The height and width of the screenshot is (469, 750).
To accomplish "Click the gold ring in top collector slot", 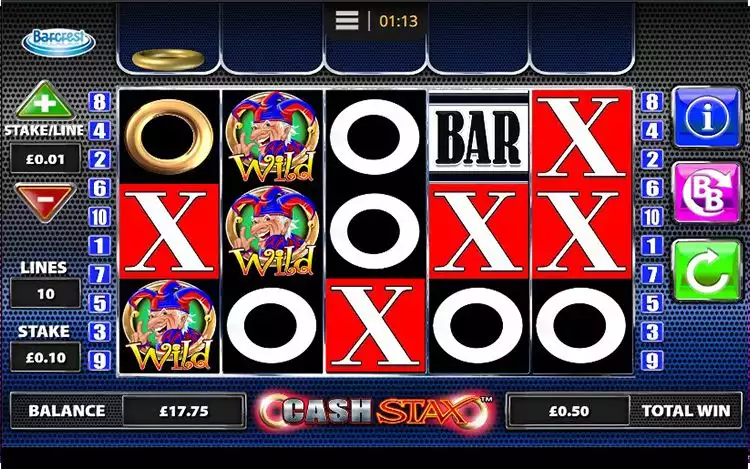I will [168, 59].
